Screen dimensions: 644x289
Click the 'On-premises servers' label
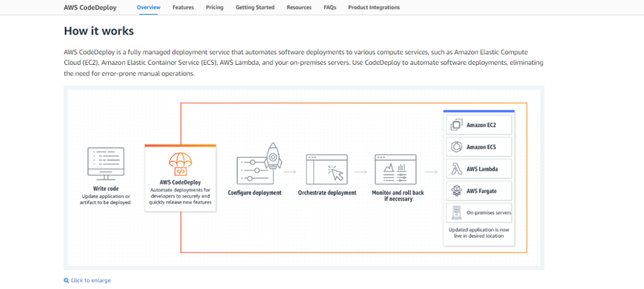(489, 212)
